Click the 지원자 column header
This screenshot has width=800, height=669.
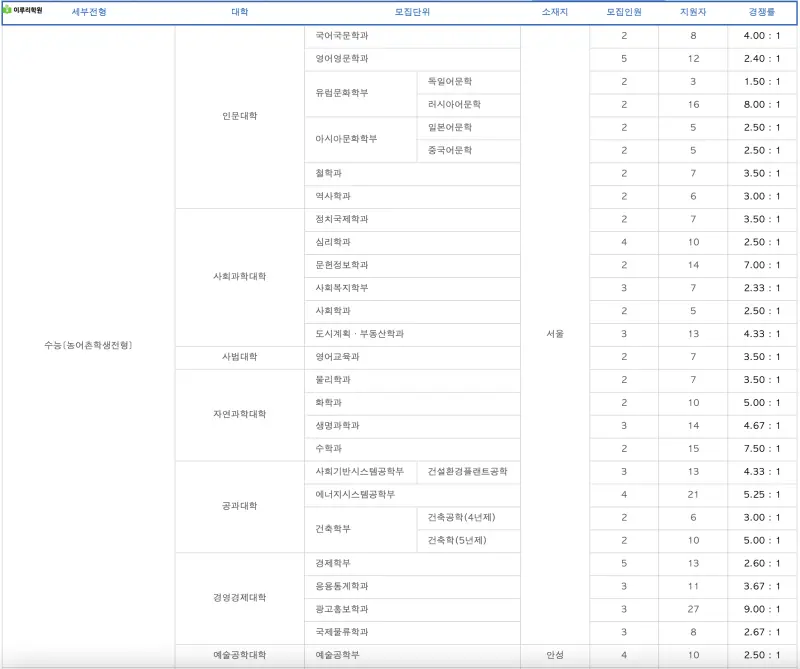[x=693, y=12]
